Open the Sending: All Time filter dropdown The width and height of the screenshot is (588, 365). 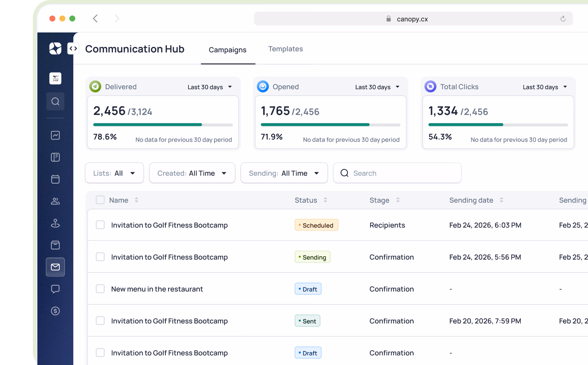click(x=284, y=173)
